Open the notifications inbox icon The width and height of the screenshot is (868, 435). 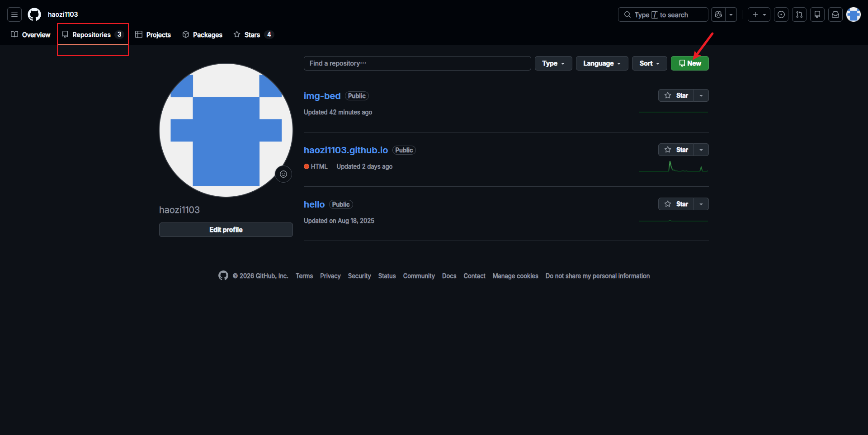click(x=835, y=14)
